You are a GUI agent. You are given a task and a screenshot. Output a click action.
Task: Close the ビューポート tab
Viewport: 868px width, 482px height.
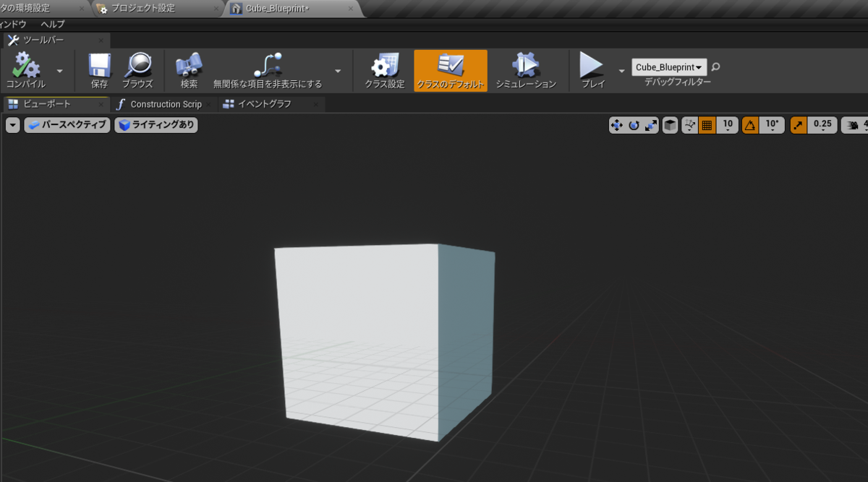101,104
